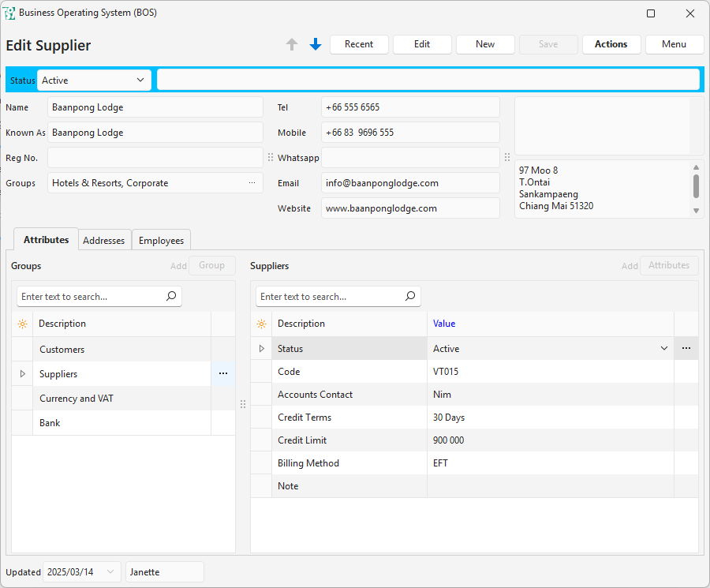
Task: Click the search magnifier in Groups panel
Action: click(x=171, y=297)
